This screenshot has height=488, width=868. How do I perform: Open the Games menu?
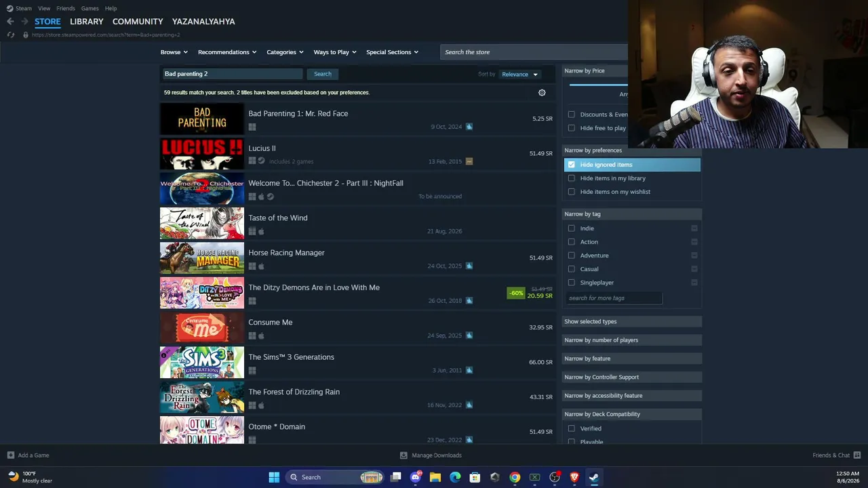pos(90,8)
